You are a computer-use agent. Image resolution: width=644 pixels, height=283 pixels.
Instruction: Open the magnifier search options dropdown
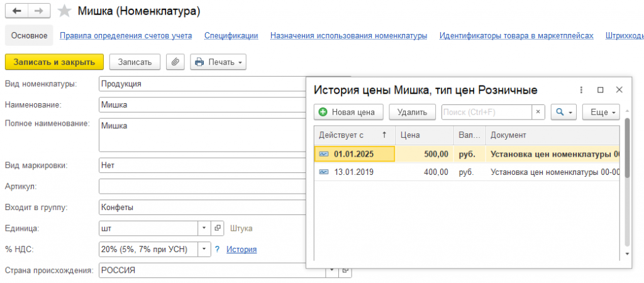click(x=564, y=112)
